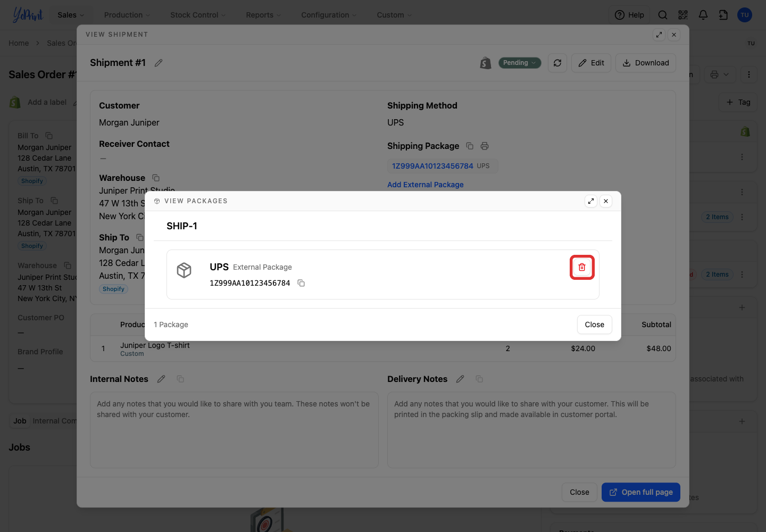Screen dimensions: 766x532
Task: Switch to the Job tab
Action: [20, 421]
